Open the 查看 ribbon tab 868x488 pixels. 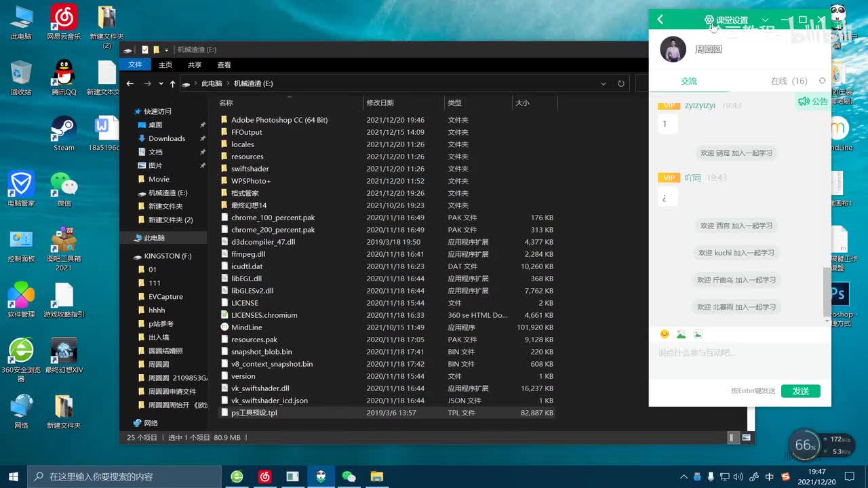tap(224, 64)
